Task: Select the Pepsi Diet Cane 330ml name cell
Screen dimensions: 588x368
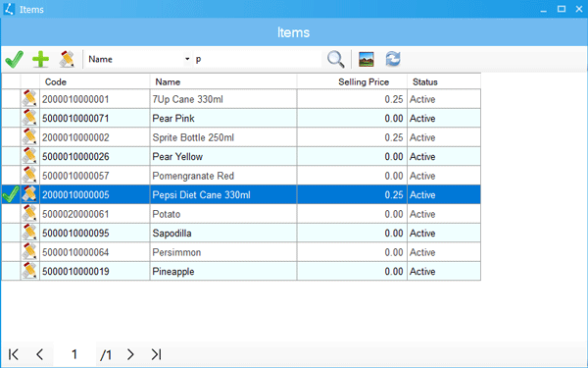Action: point(223,194)
